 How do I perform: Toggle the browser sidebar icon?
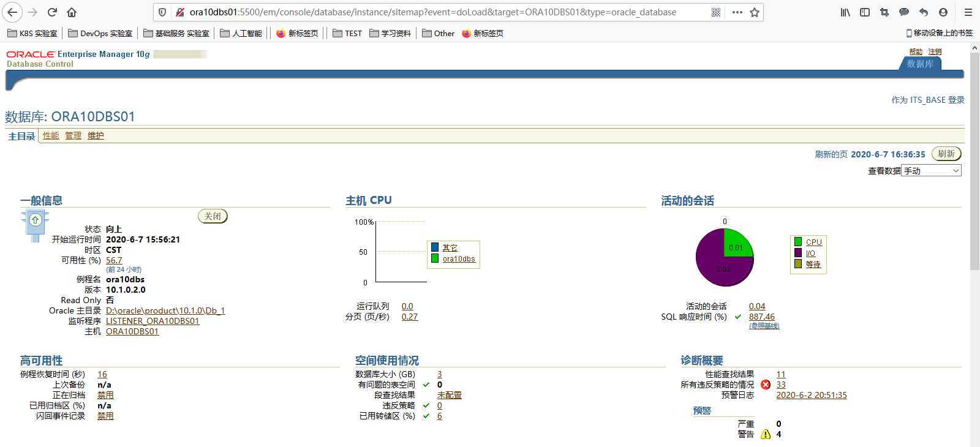pyautogui.click(x=865, y=12)
